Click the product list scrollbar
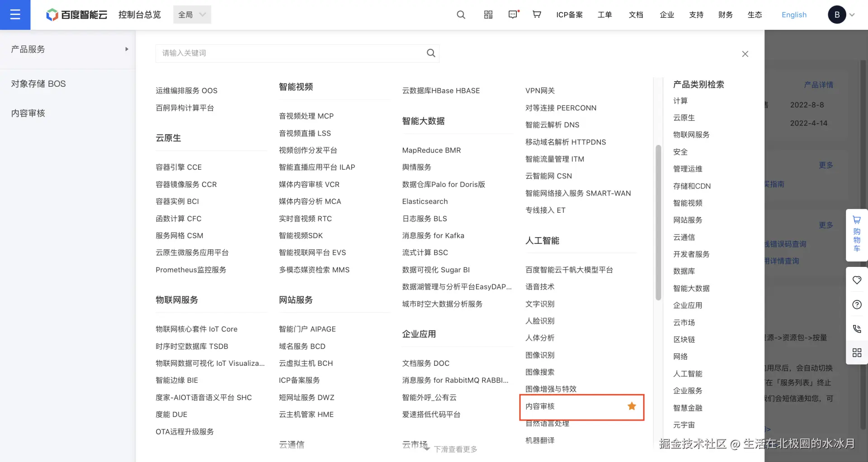 coord(658,222)
